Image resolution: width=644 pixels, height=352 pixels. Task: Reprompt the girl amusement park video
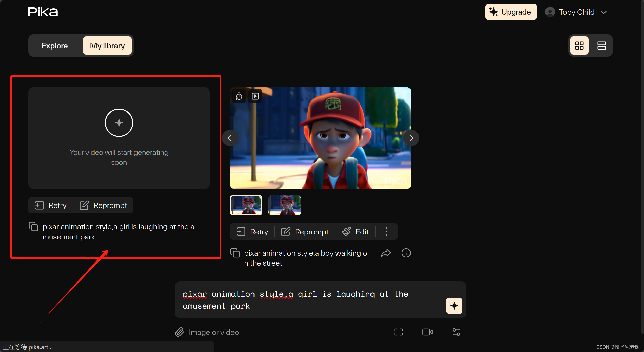coord(104,205)
